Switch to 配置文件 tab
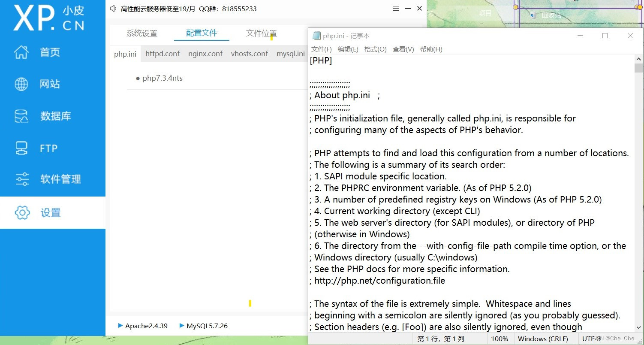 click(x=202, y=33)
